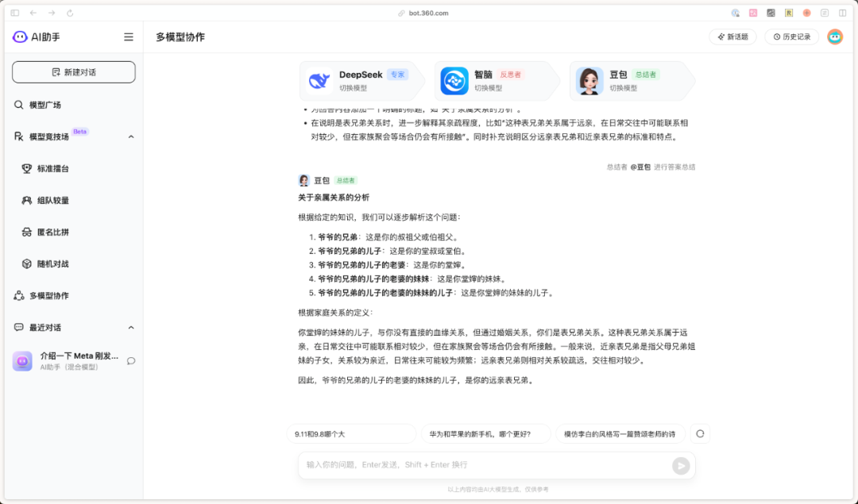
Task: Open the 介绍一下 Meta recent conversation
Action: coord(73,361)
